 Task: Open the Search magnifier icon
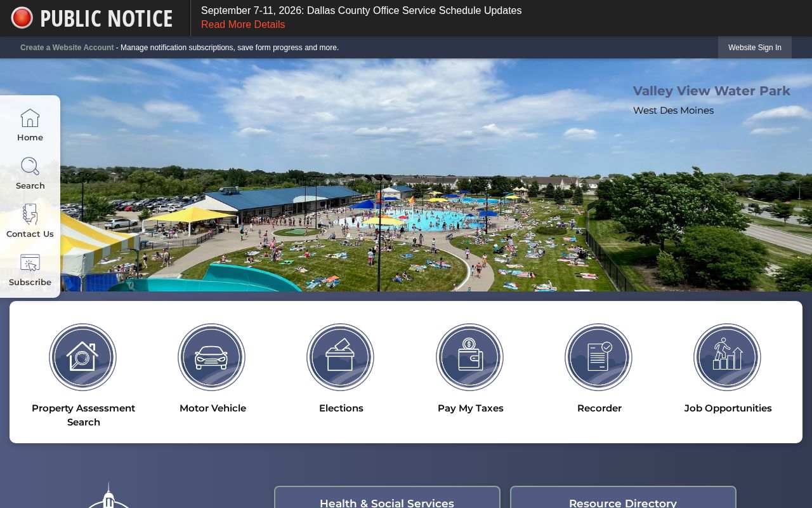30,166
